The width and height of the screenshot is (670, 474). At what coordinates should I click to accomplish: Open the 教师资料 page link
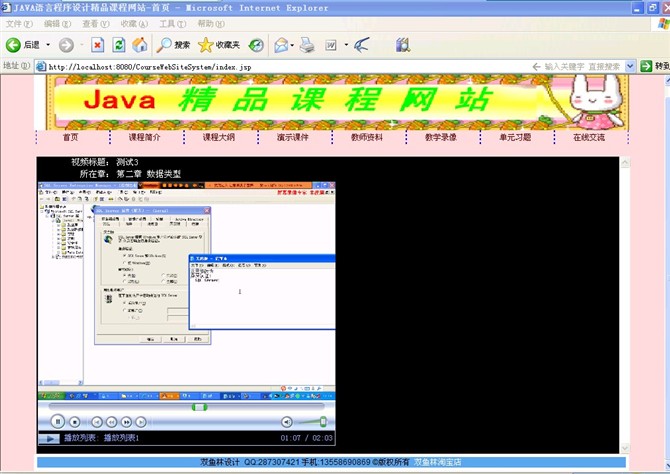367,137
